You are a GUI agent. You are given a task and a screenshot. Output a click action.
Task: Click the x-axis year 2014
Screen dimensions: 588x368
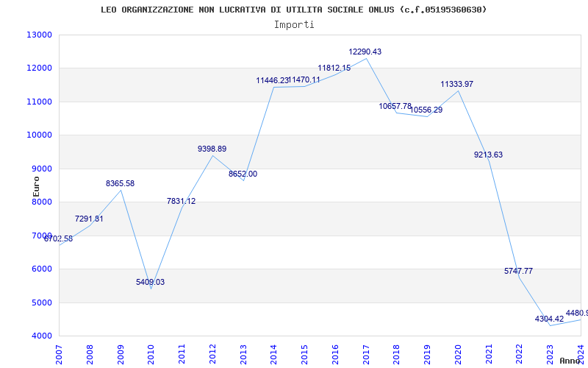(x=273, y=354)
